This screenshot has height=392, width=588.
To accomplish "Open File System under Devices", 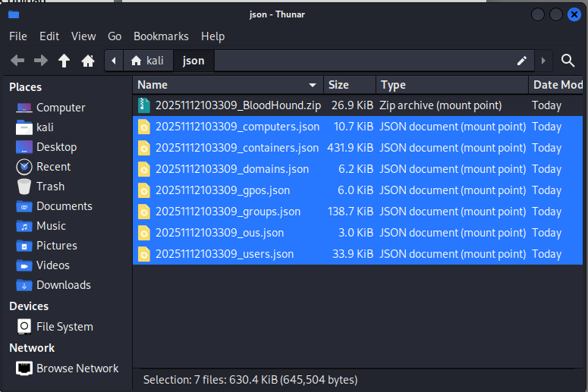I will click(x=55, y=327).
